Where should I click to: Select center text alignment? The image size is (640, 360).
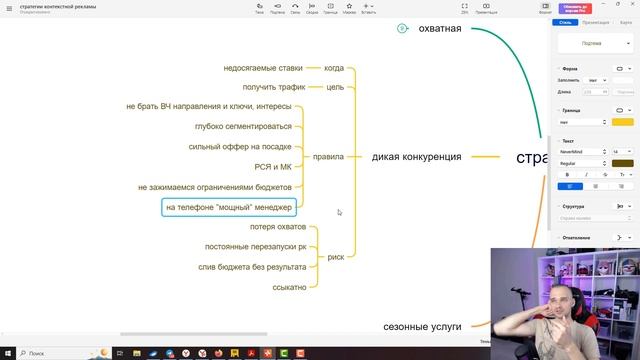(596, 187)
